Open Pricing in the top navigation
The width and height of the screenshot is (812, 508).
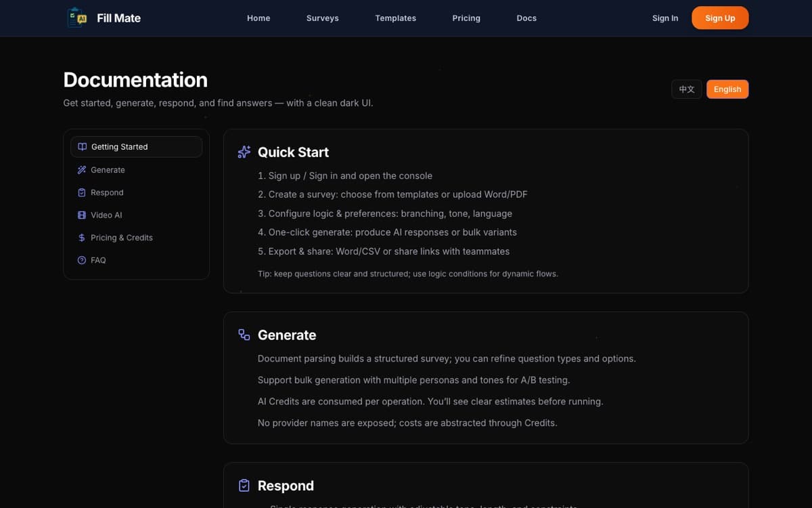pyautogui.click(x=466, y=18)
